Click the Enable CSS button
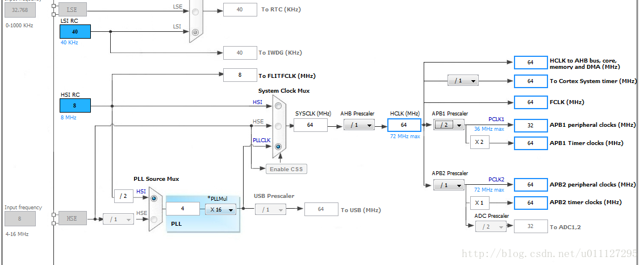This screenshot has height=265, width=644. (286, 169)
